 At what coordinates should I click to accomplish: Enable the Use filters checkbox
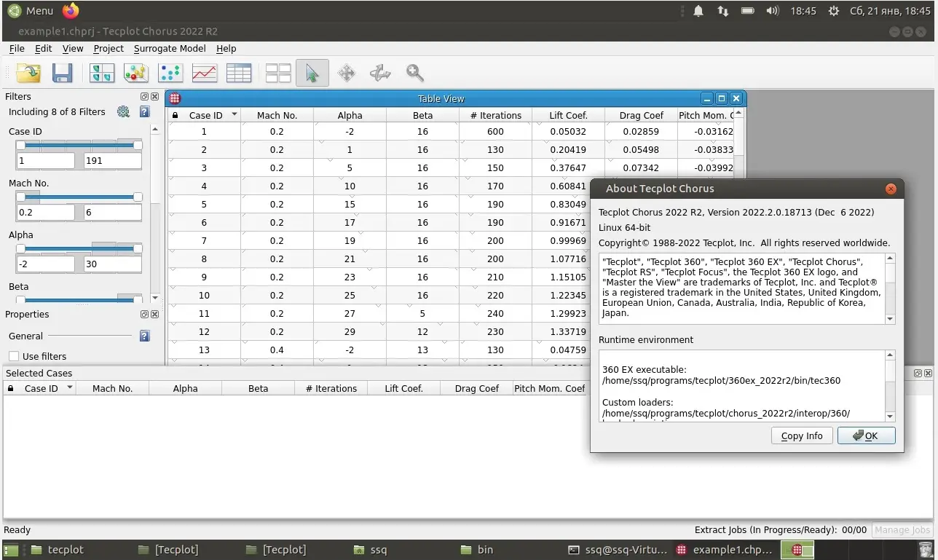click(14, 356)
